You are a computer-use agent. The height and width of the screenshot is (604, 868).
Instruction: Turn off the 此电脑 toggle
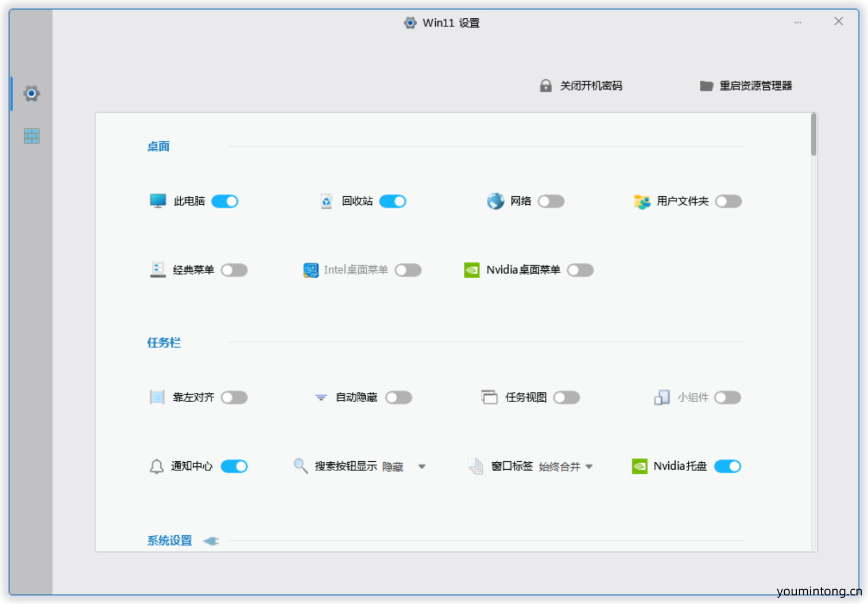tap(224, 201)
